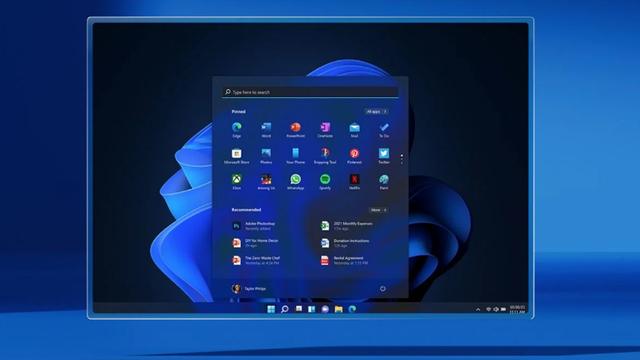Open the Donation Instructions document

point(345,243)
